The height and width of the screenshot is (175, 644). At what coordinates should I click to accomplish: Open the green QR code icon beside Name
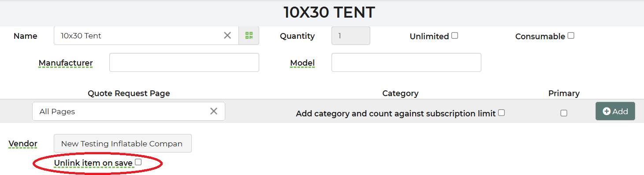(x=249, y=36)
